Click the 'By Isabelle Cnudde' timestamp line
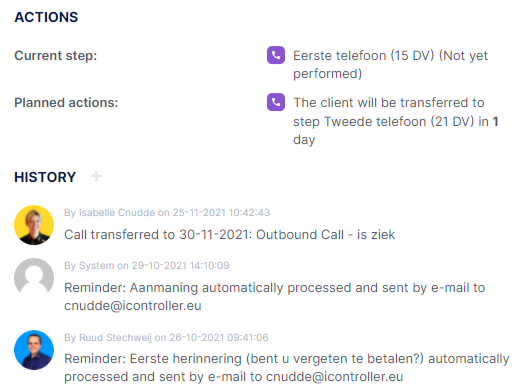 [x=167, y=213]
